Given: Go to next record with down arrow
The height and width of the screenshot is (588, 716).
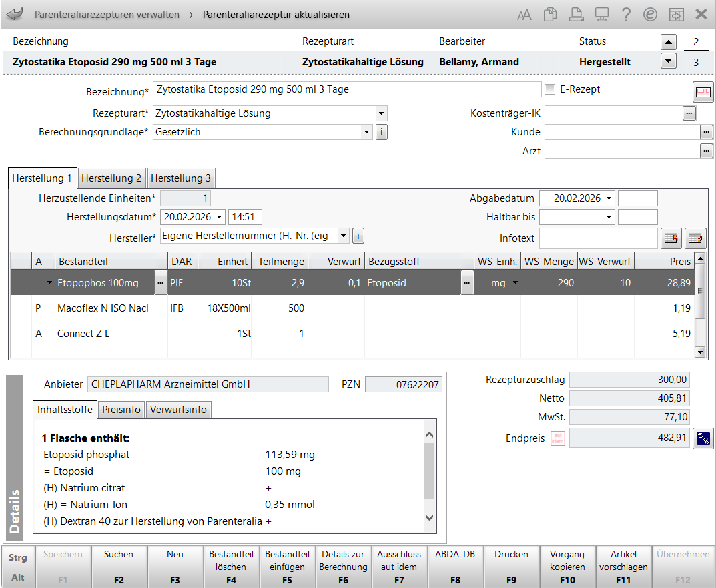Looking at the screenshot, I should point(668,61).
